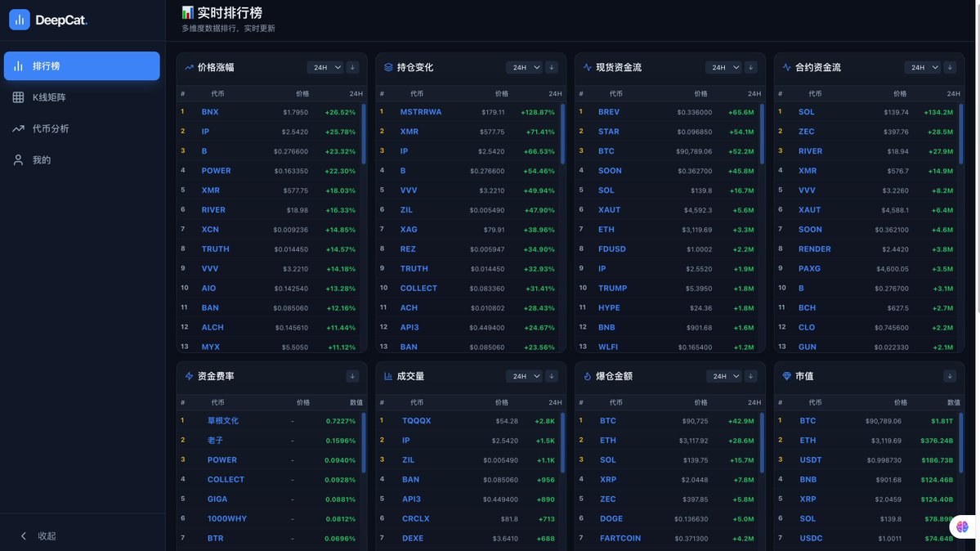
Task: Click the 合约资金流 pulse icon
Action: (786, 67)
